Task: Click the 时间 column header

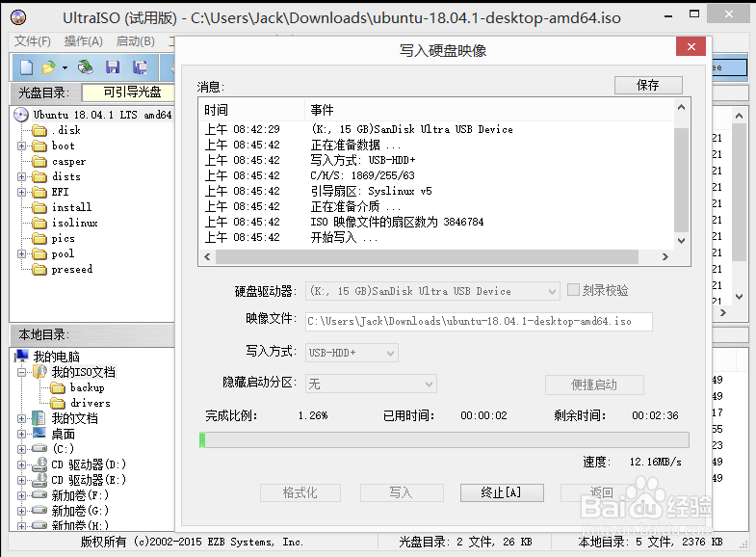Action: pos(251,110)
